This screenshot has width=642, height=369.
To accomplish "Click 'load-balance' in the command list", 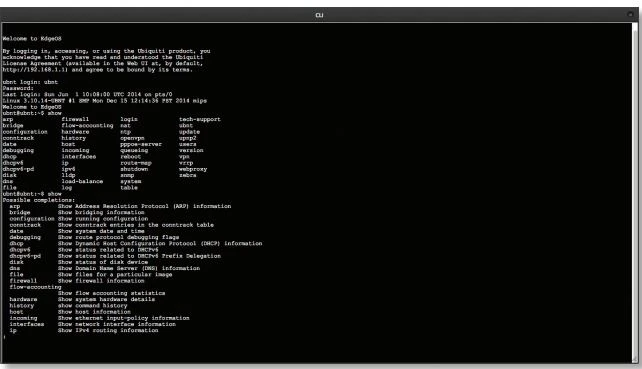I will pos(82,181).
